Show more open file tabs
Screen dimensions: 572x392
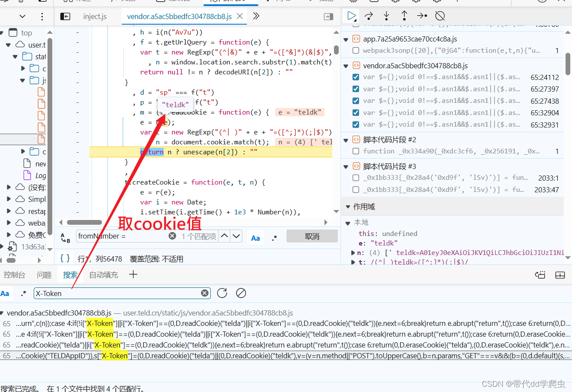pyautogui.click(x=256, y=16)
